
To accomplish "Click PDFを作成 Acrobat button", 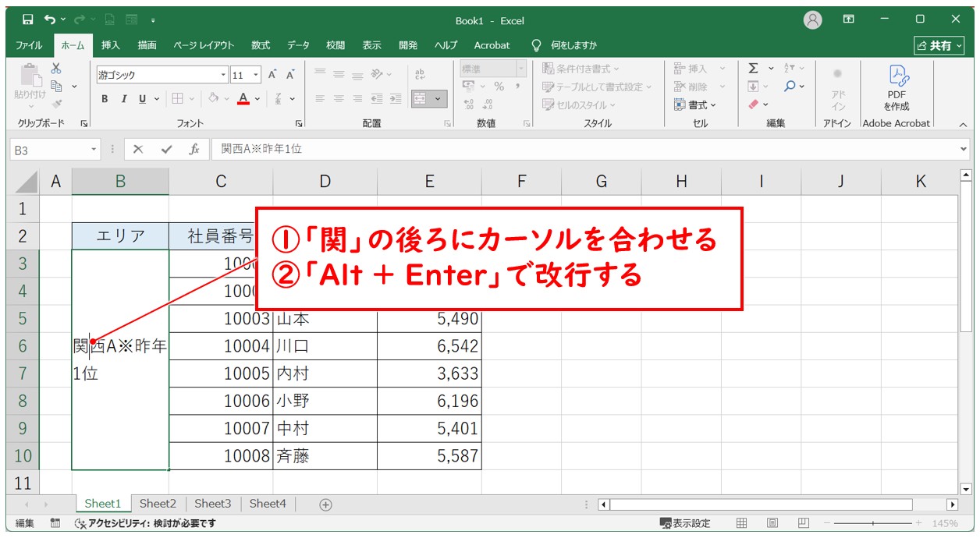I will pyautogui.click(x=897, y=88).
